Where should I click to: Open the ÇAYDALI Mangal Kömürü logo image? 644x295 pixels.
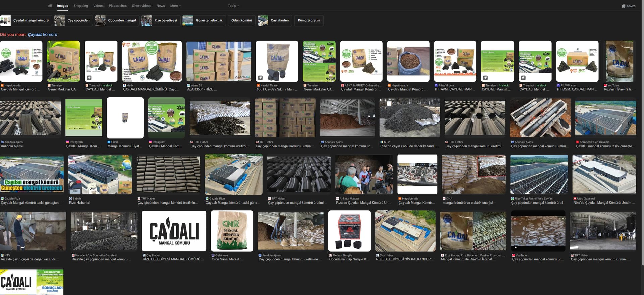[174, 231]
